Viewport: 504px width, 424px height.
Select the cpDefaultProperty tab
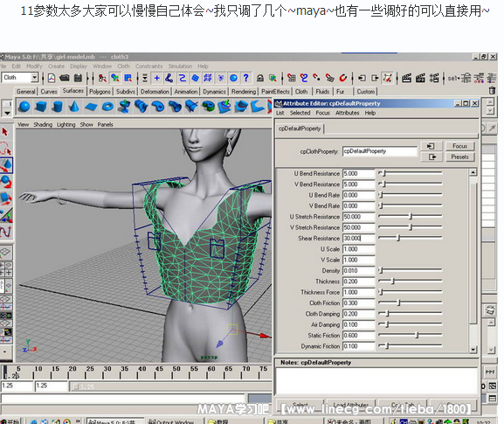(300, 129)
